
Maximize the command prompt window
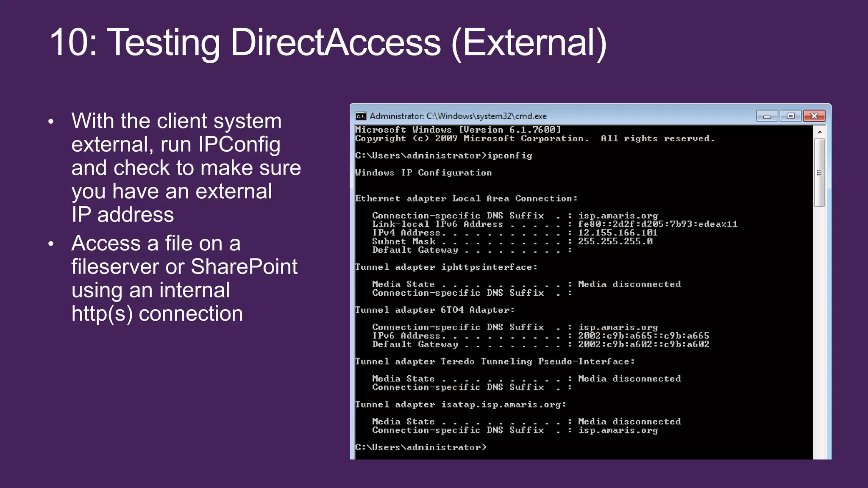(790, 116)
